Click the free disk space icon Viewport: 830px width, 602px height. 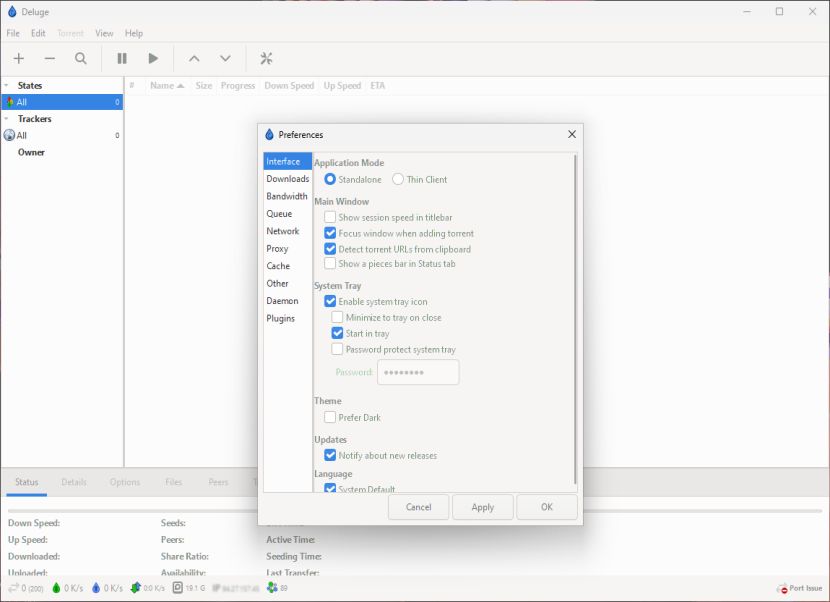coord(177,588)
